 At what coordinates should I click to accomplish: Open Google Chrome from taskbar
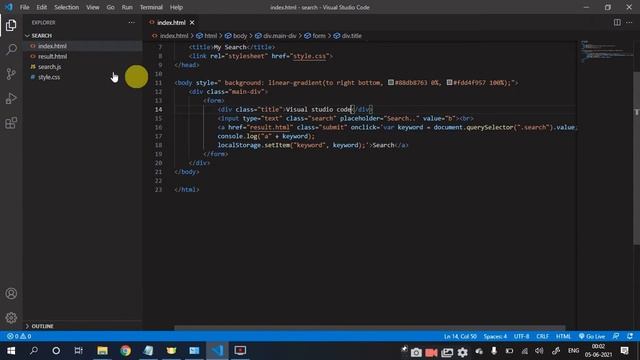coord(125,351)
